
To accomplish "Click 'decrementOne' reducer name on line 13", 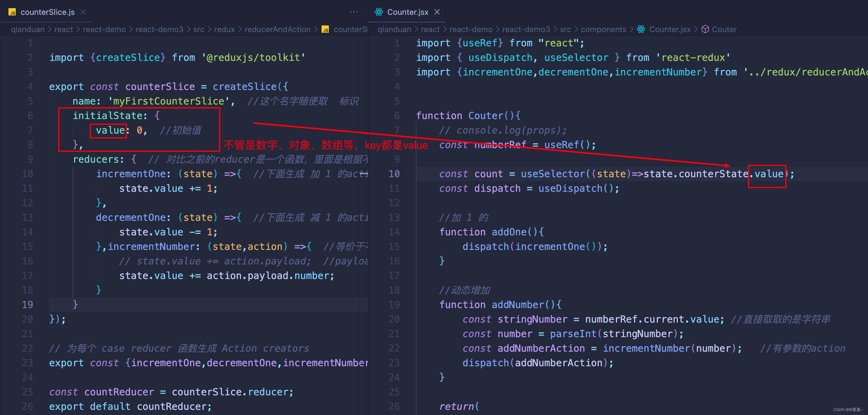I will click(x=131, y=217).
